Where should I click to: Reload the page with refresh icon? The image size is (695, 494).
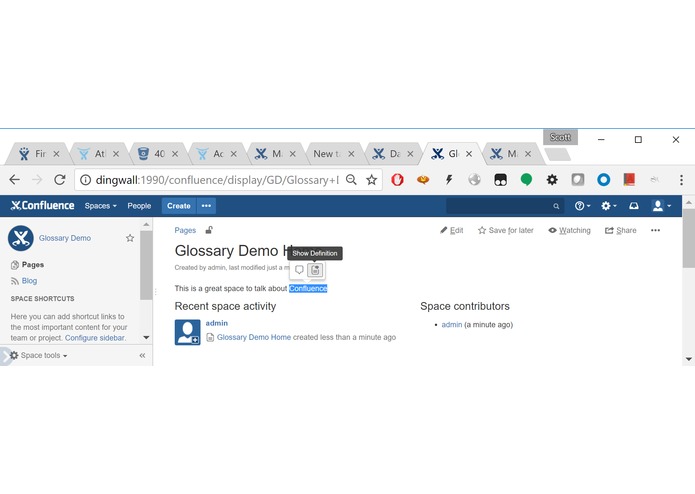[x=60, y=179]
